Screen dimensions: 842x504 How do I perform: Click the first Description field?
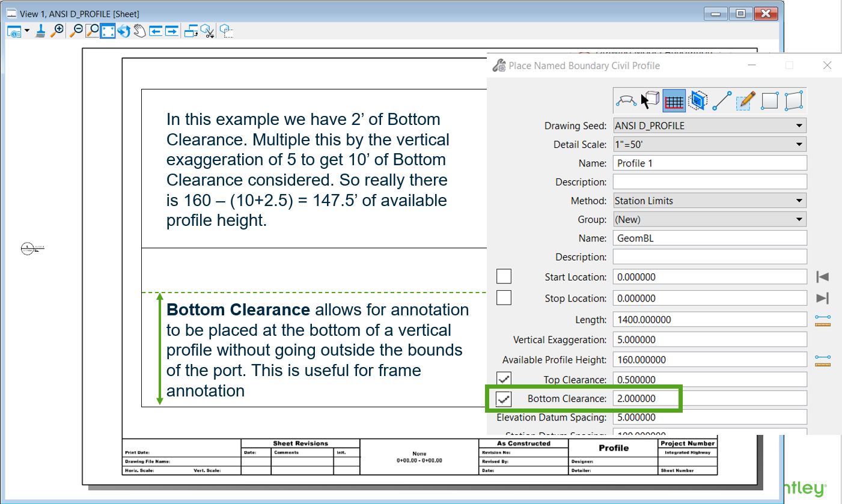click(x=710, y=181)
